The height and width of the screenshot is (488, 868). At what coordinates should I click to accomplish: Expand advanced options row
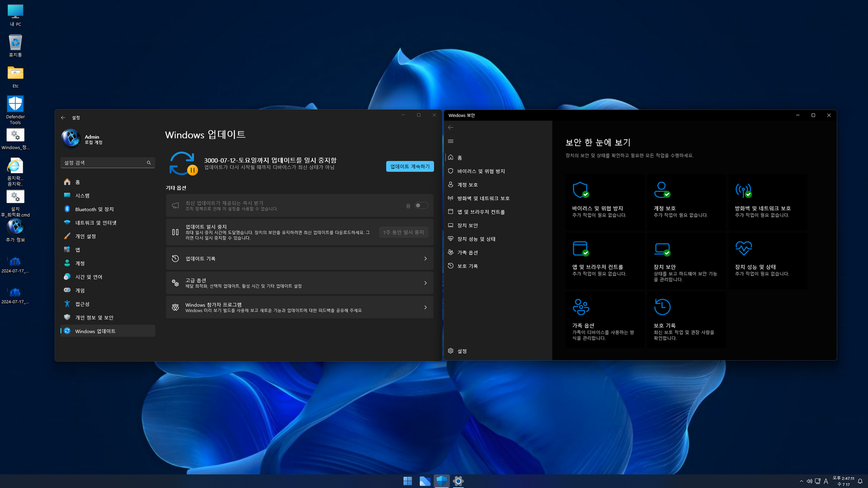(x=299, y=283)
